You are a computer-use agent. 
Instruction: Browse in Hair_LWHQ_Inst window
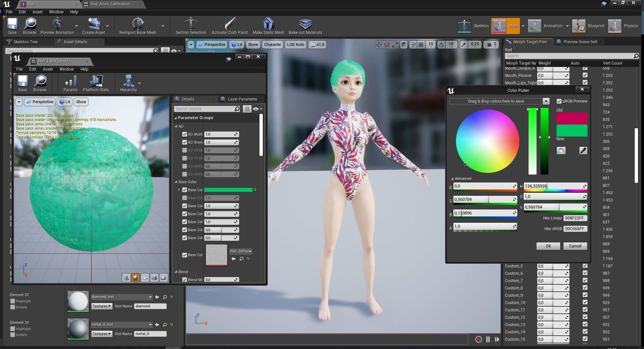point(40,83)
